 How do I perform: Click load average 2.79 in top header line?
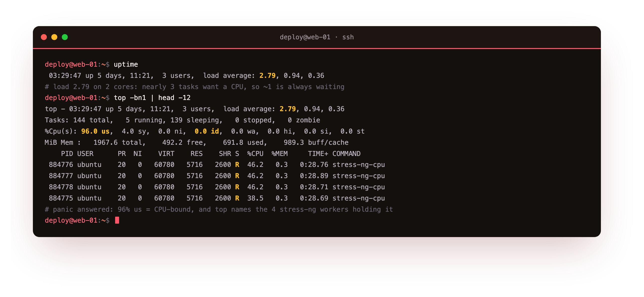[x=287, y=109]
